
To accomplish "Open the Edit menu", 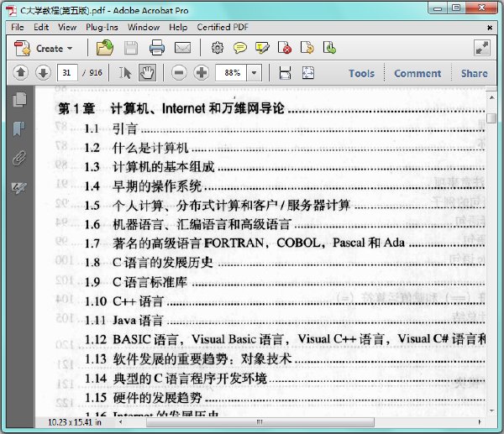I will [x=41, y=28].
